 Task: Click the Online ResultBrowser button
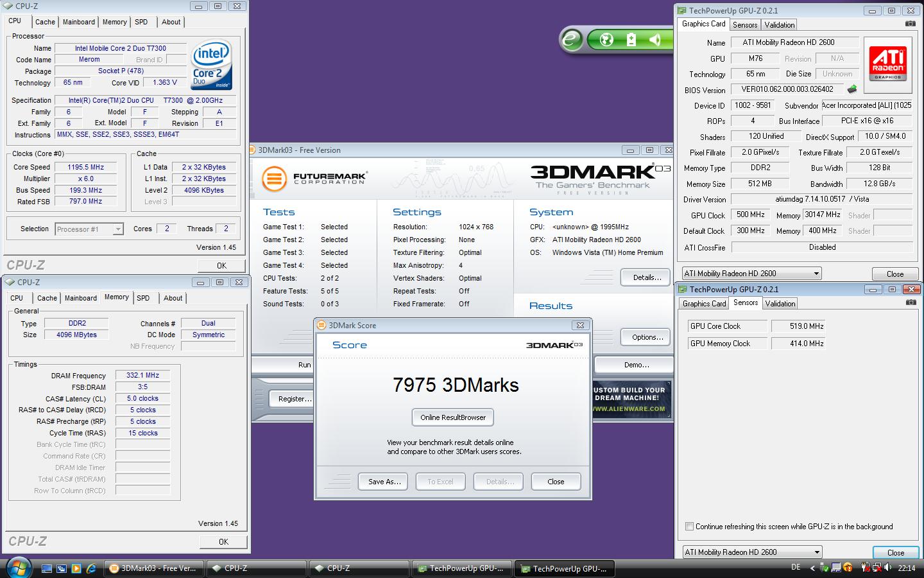click(453, 417)
